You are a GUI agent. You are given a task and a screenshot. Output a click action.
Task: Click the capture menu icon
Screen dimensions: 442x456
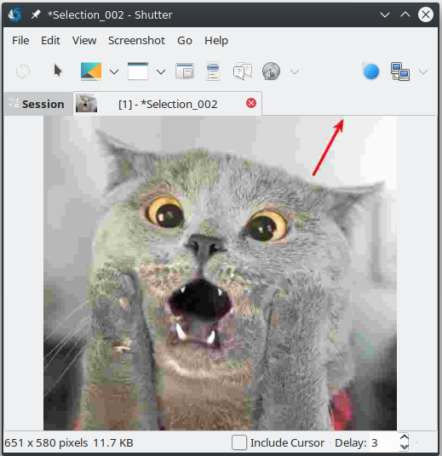[213, 71]
